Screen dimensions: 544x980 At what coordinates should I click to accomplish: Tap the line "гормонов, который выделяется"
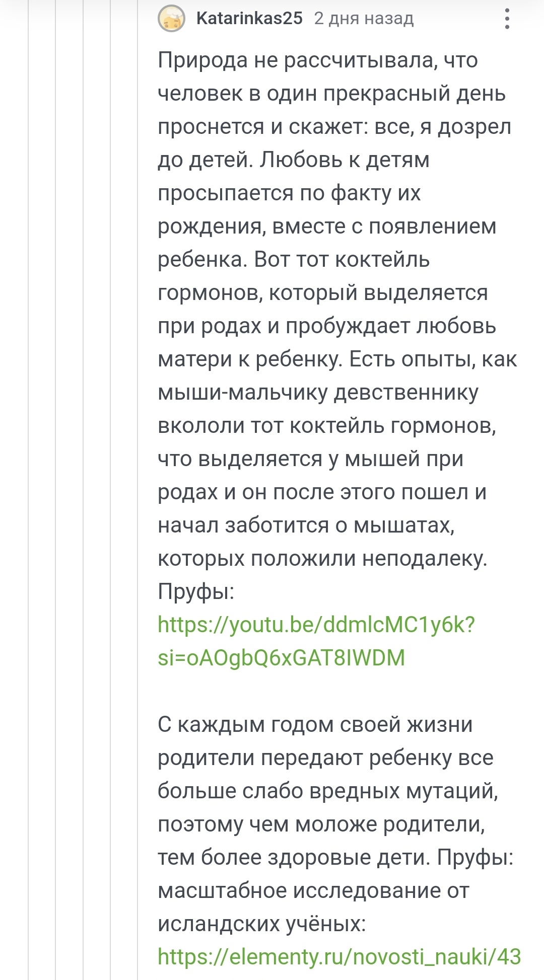pos(322,293)
